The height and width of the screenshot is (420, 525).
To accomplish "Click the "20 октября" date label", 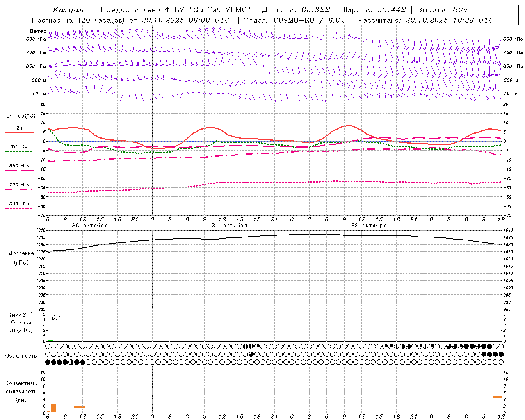I will (89, 226).
